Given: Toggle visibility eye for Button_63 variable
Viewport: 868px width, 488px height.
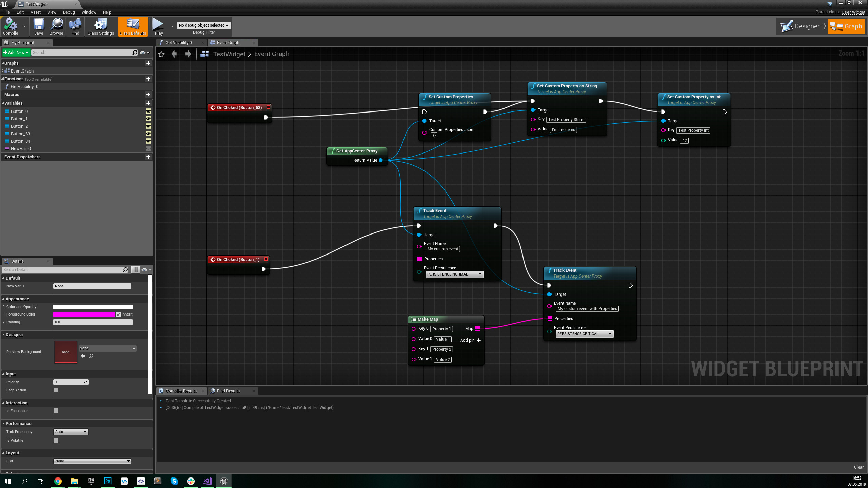Looking at the screenshot, I should (x=148, y=134).
